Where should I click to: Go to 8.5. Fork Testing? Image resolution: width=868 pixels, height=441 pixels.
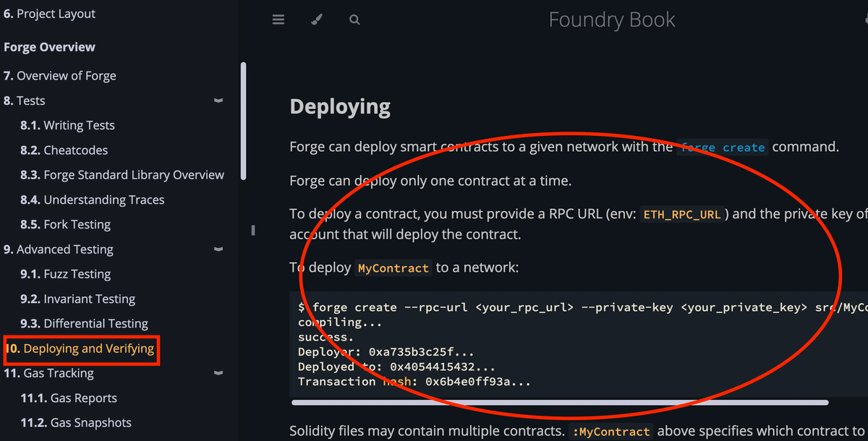coord(65,224)
